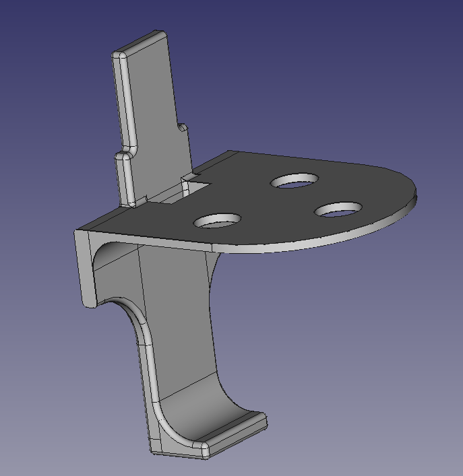Pick the plate hole nearest the front straight edge

click(x=218, y=221)
